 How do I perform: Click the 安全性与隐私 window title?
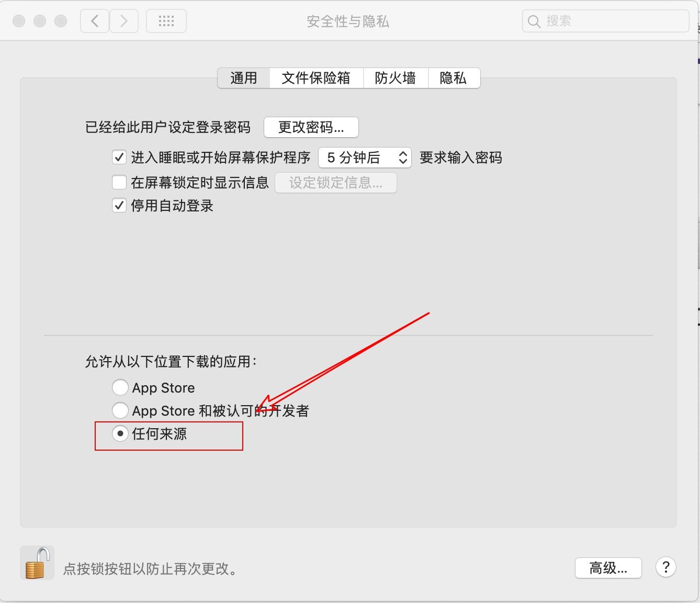tap(348, 21)
